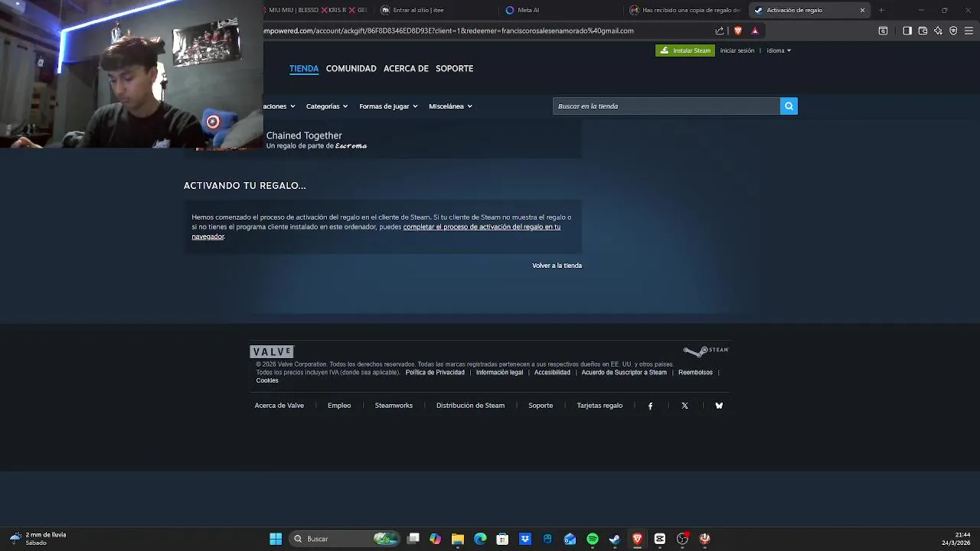This screenshot has width=980, height=551.
Task: Click Volver a la tienda
Action: click(557, 266)
